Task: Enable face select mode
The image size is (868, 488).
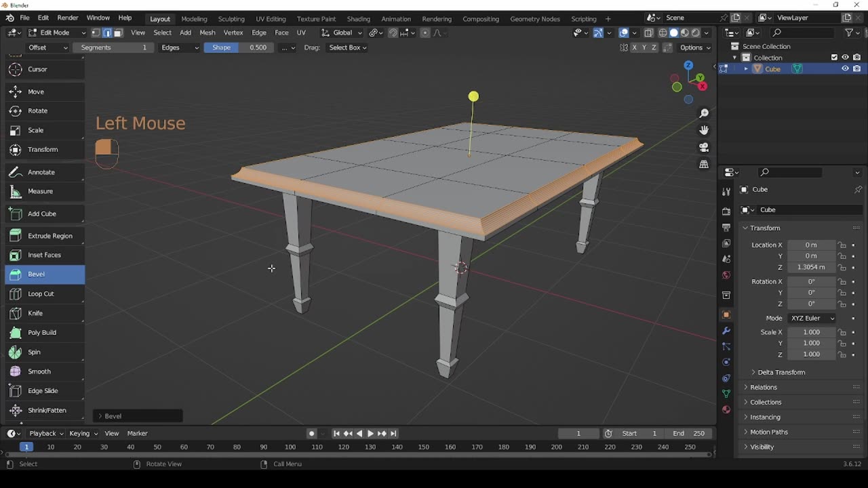Action: (117, 33)
